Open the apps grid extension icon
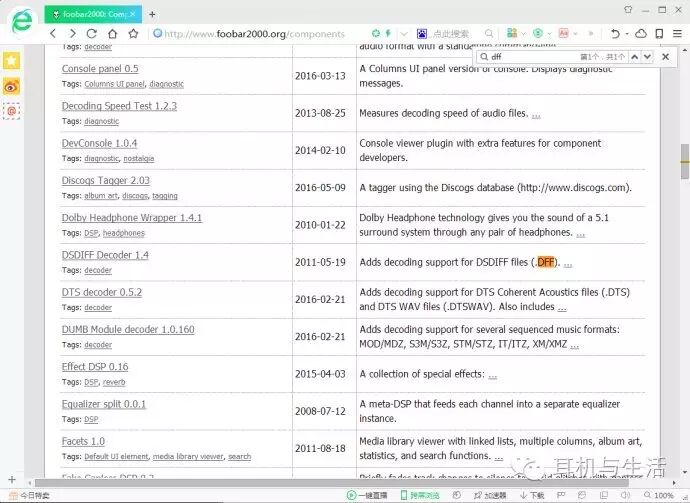690x503 pixels. [512, 33]
